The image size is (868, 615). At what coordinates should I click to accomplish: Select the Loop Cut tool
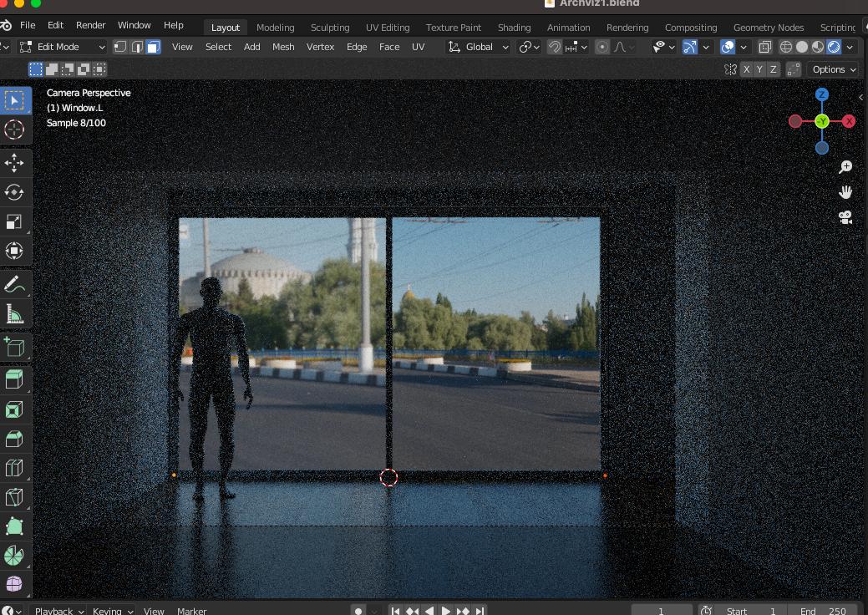[x=14, y=467]
